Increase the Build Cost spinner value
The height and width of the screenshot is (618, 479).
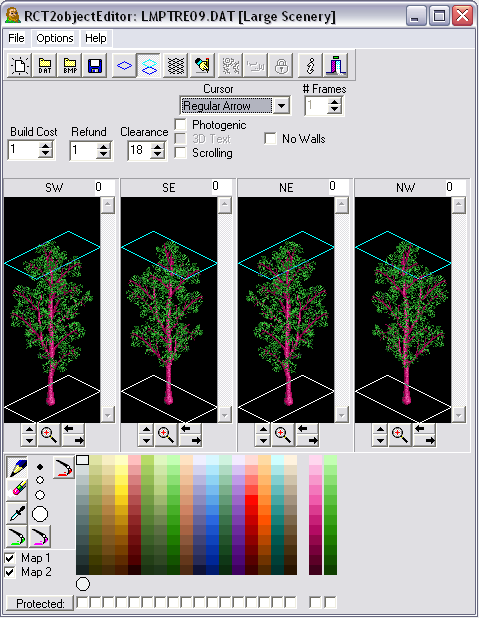pyautogui.click(x=46, y=146)
